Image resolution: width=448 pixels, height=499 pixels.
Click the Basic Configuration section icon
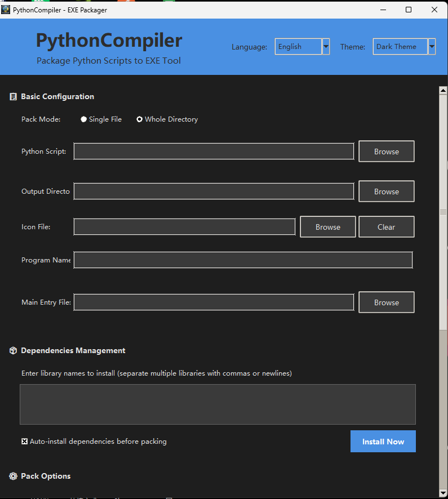14,97
